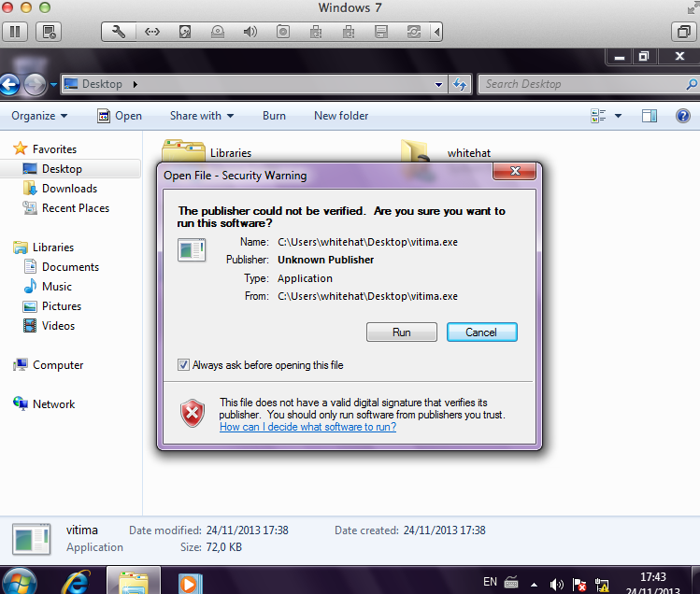Open virtual machine settings wrench icon

[119, 32]
